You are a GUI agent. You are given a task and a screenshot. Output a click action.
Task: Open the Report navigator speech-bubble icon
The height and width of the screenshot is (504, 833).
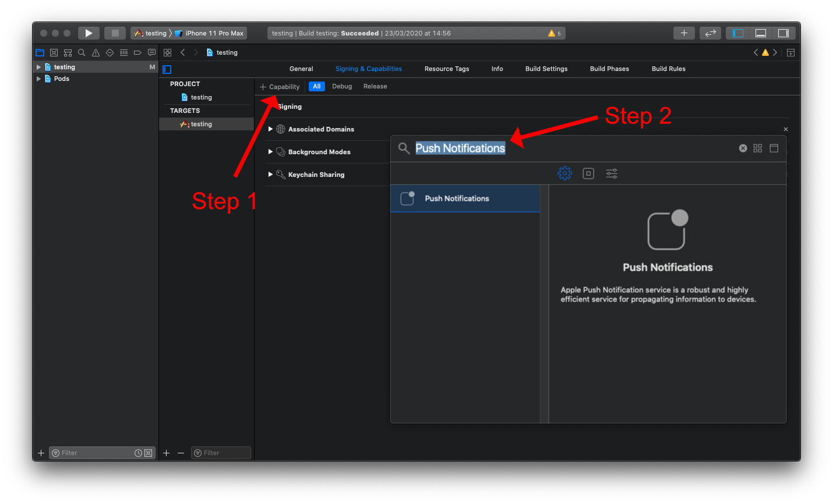pos(151,52)
